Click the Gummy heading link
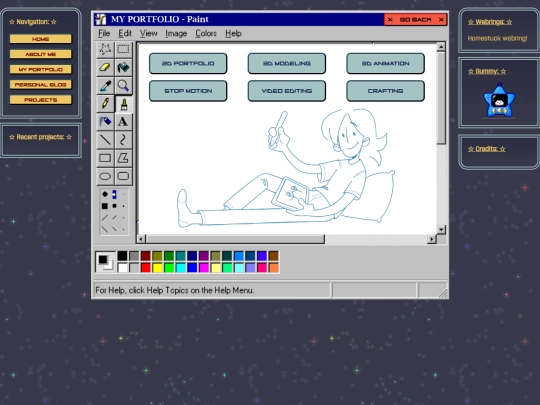Viewport: 540px width, 405px height. pos(487,71)
